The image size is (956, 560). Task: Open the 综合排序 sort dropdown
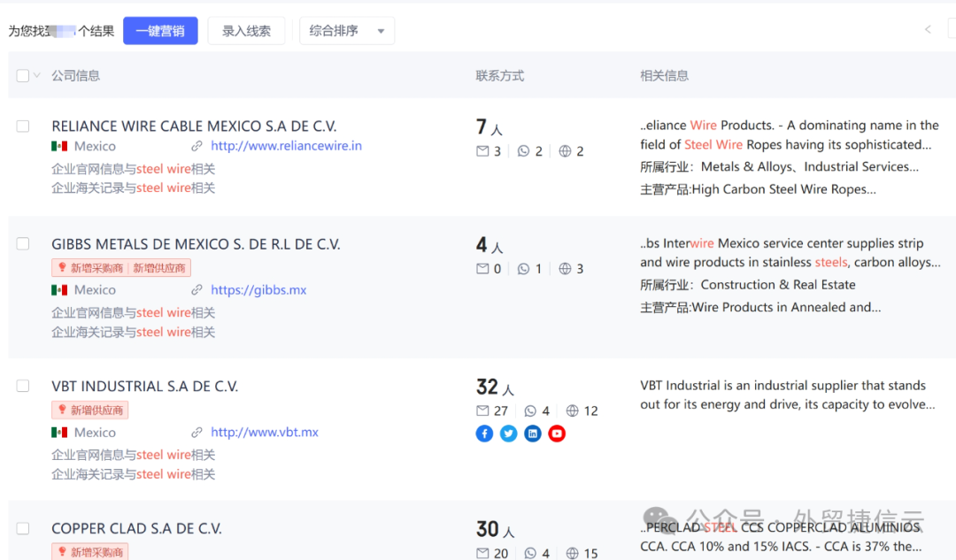click(x=346, y=30)
